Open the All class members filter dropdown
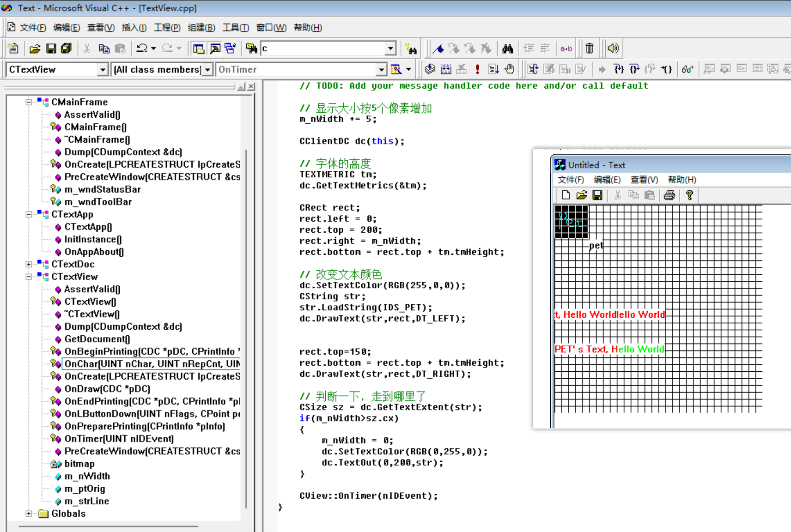 [x=207, y=70]
